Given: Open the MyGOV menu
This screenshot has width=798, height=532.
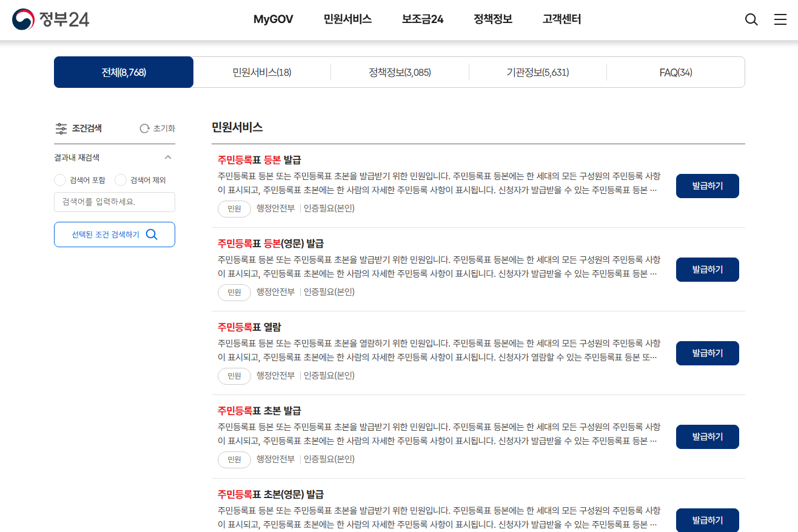Looking at the screenshot, I should [x=273, y=19].
